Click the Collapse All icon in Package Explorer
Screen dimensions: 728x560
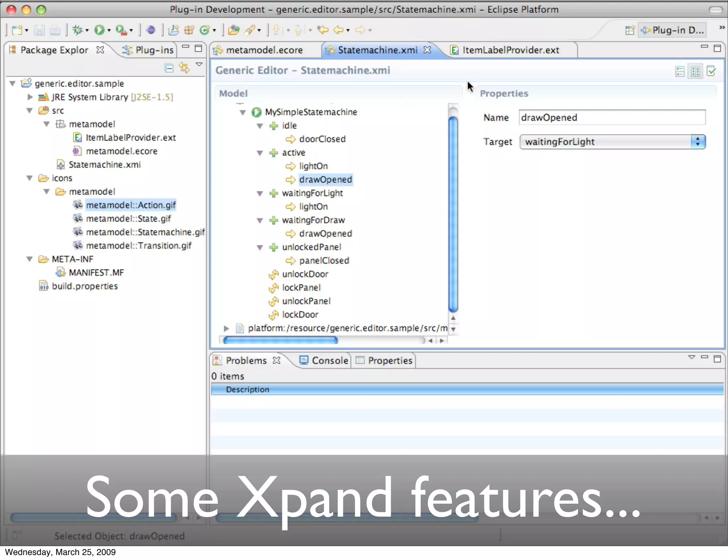pos(169,68)
